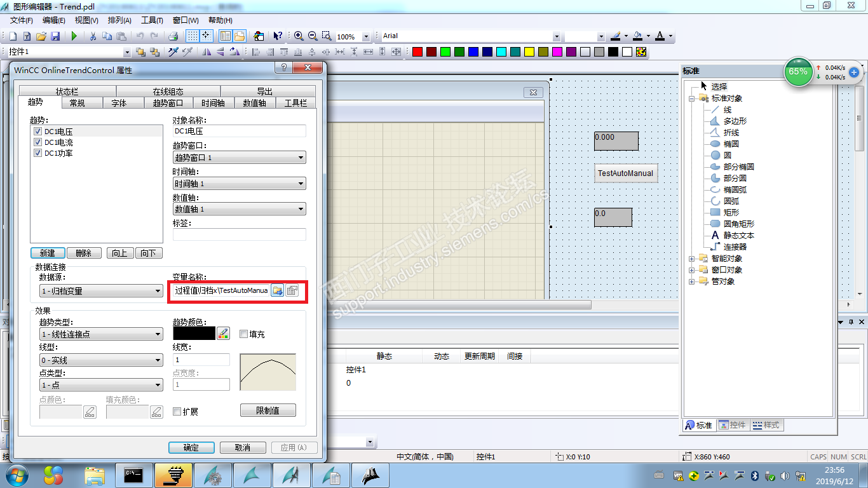The height and width of the screenshot is (488, 868).
Task: Pick the red color swatch in the palette
Action: [417, 51]
